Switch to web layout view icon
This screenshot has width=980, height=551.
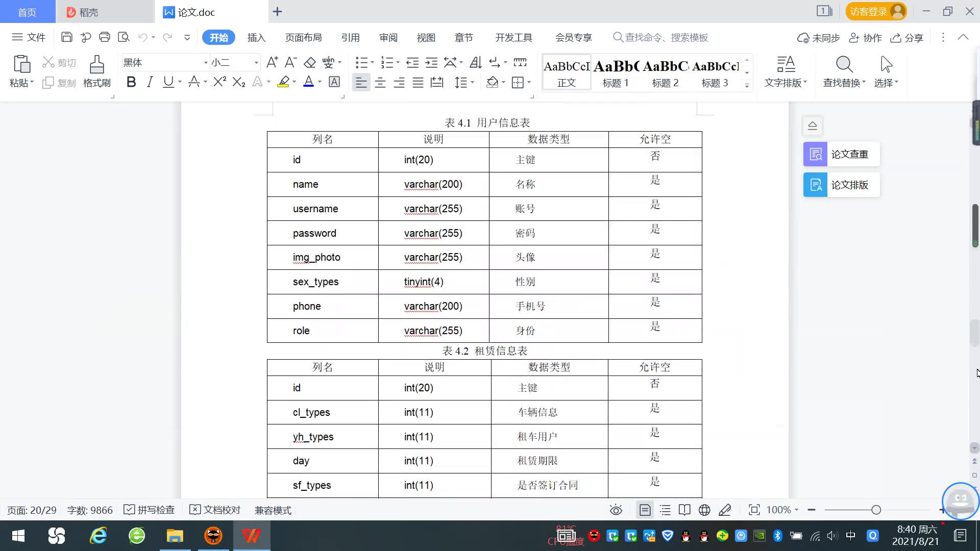point(704,510)
